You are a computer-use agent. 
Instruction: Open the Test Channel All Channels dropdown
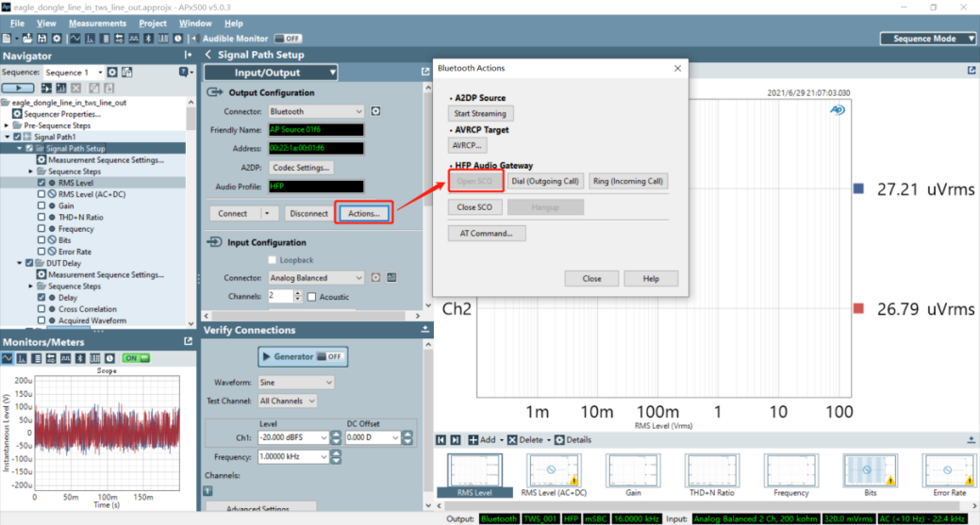[x=287, y=401]
